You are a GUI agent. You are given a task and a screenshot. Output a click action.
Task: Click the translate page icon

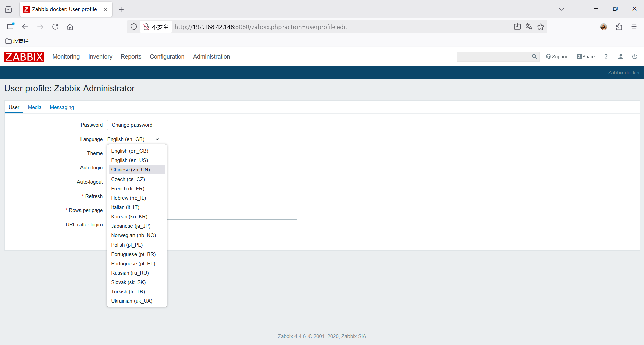(x=529, y=27)
